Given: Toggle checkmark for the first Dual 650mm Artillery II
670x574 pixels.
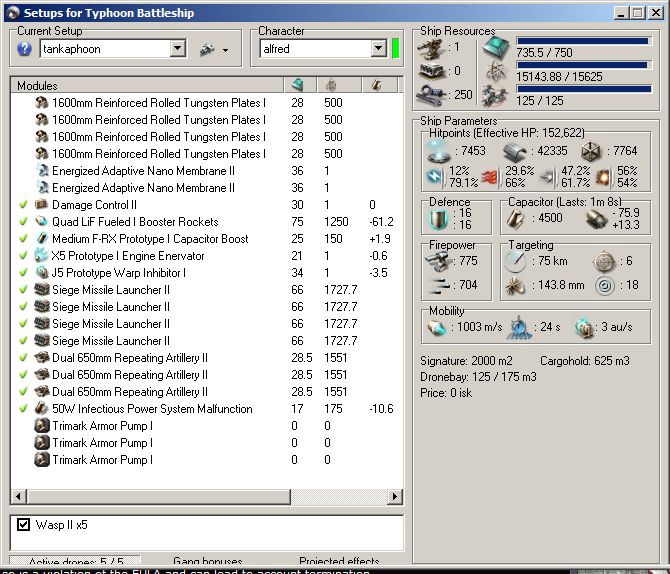Looking at the screenshot, I should tap(24, 358).
